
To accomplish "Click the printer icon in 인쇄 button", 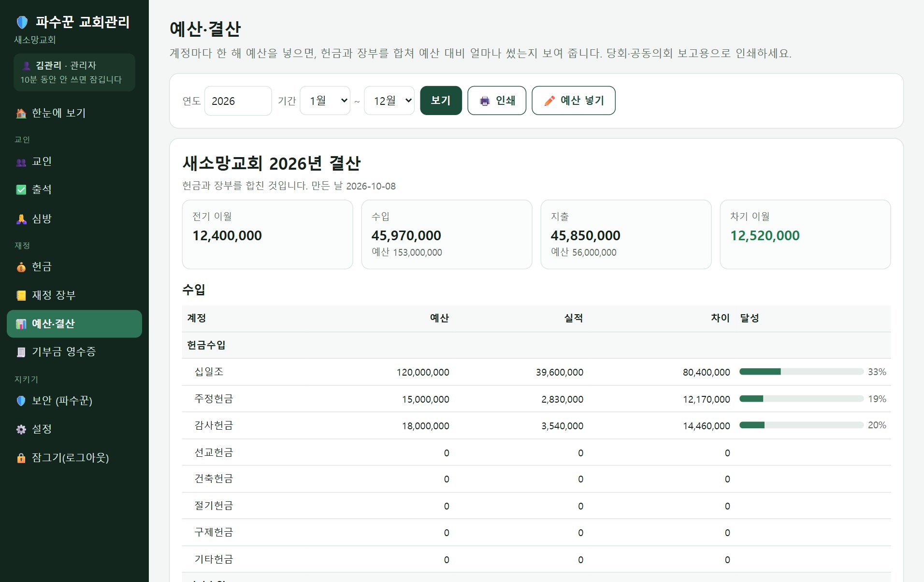I will pyautogui.click(x=485, y=101).
